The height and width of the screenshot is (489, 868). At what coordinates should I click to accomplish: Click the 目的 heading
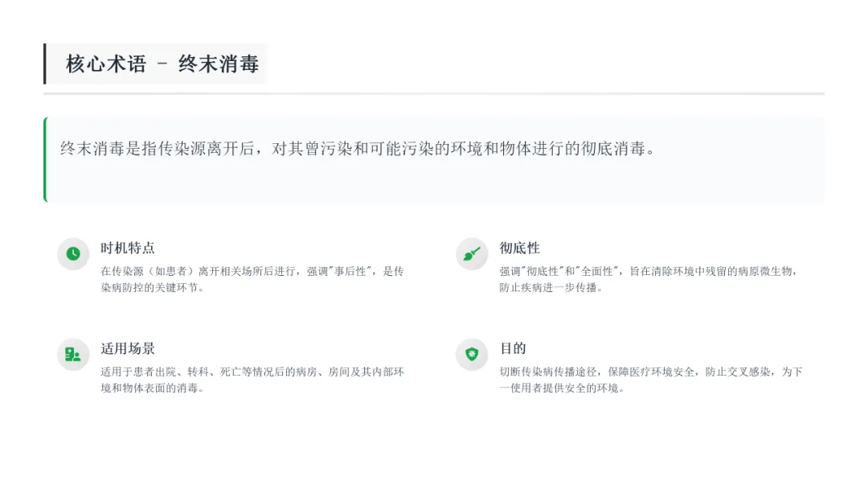[513, 348]
